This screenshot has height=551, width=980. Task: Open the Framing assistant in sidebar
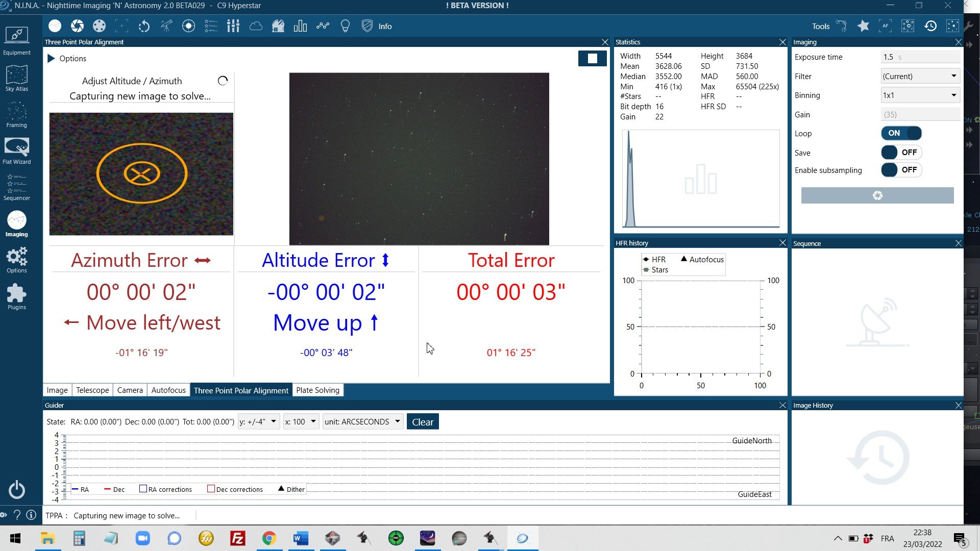coord(17,114)
